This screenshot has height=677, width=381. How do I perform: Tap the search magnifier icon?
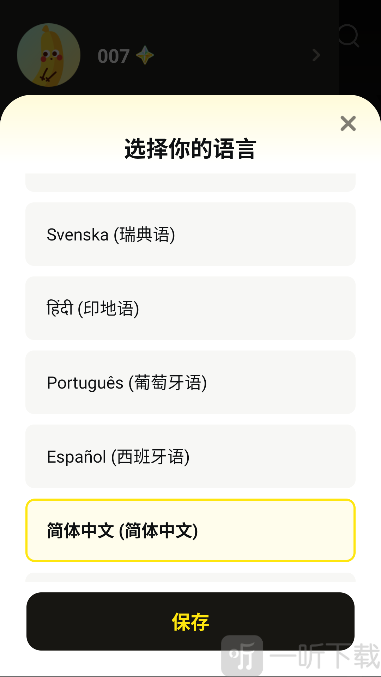349,36
